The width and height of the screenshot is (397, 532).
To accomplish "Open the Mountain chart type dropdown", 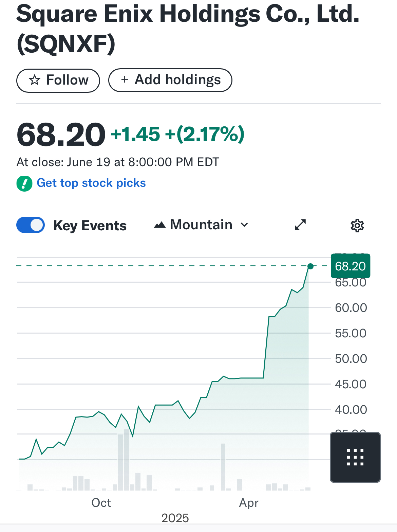I will coord(201,225).
